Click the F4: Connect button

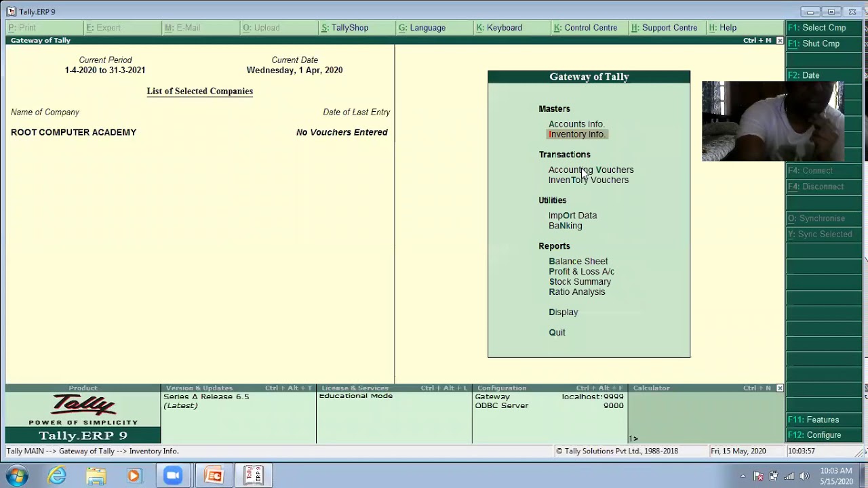pyautogui.click(x=823, y=171)
